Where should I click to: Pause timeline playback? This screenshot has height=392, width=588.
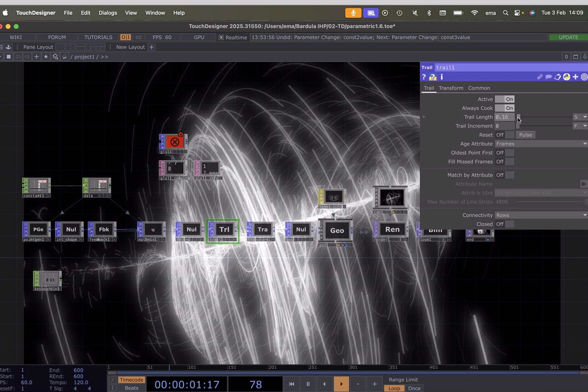[x=308, y=384]
